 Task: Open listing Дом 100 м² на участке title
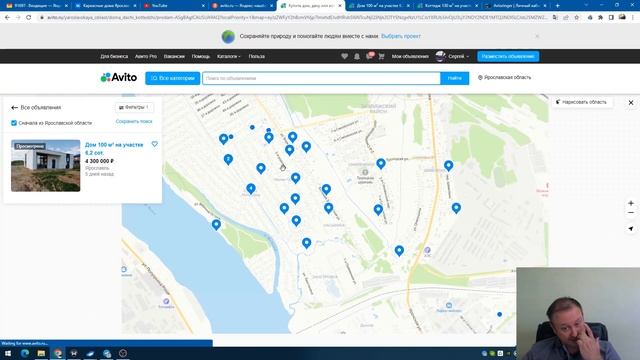point(114,149)
